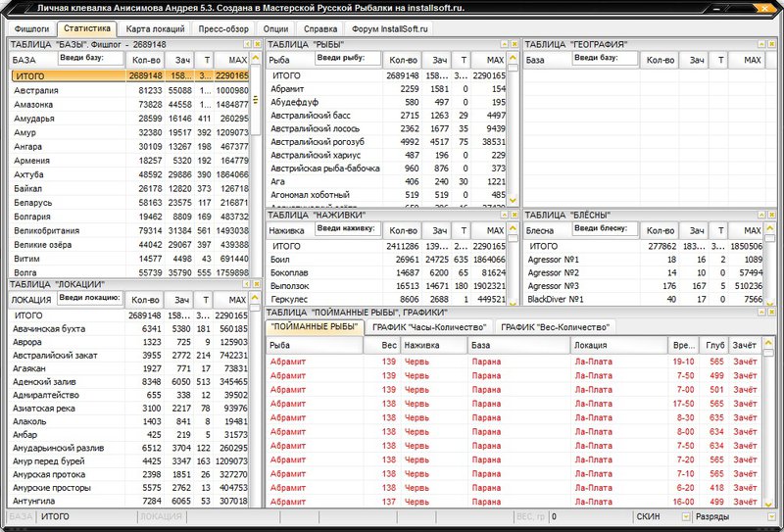Close the БЛЁСНЫ table panel
The image size is (784, 532).
[x=771, y=215]
